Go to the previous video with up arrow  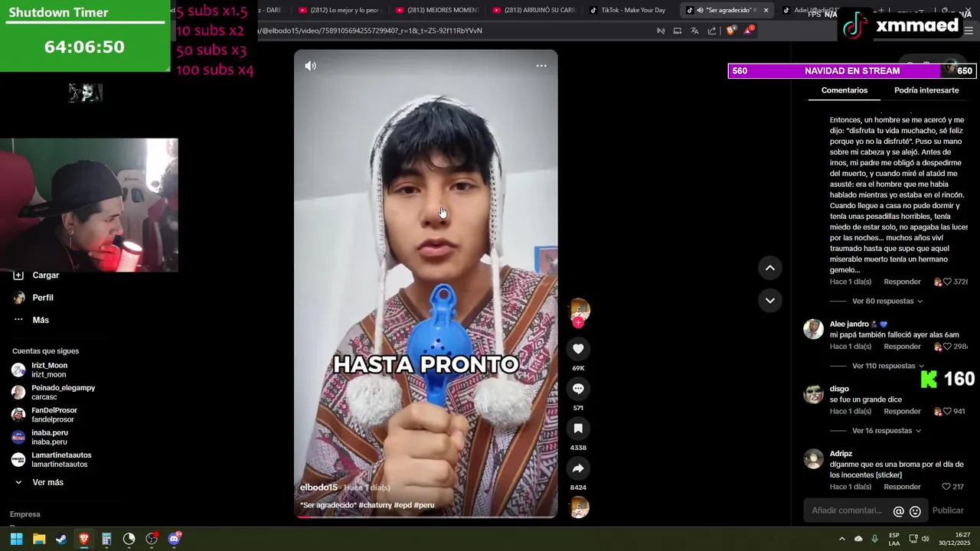click(770, 268)
